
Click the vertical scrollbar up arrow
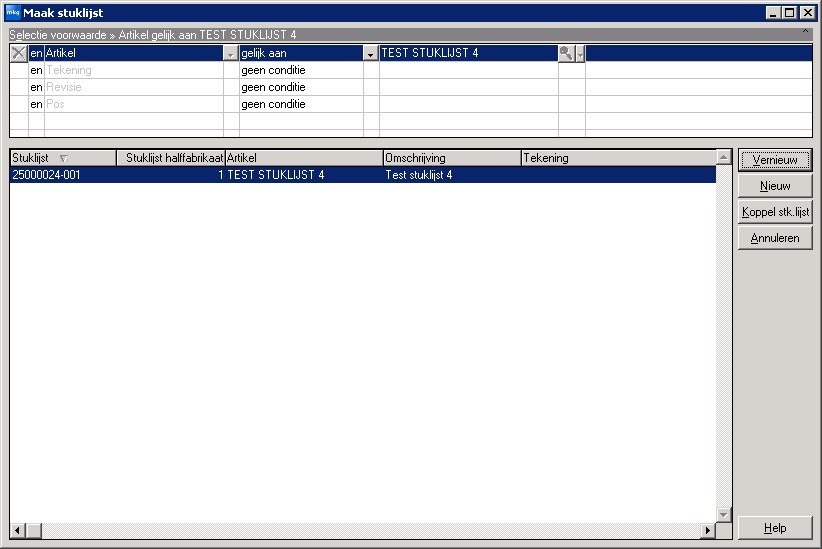724,157
